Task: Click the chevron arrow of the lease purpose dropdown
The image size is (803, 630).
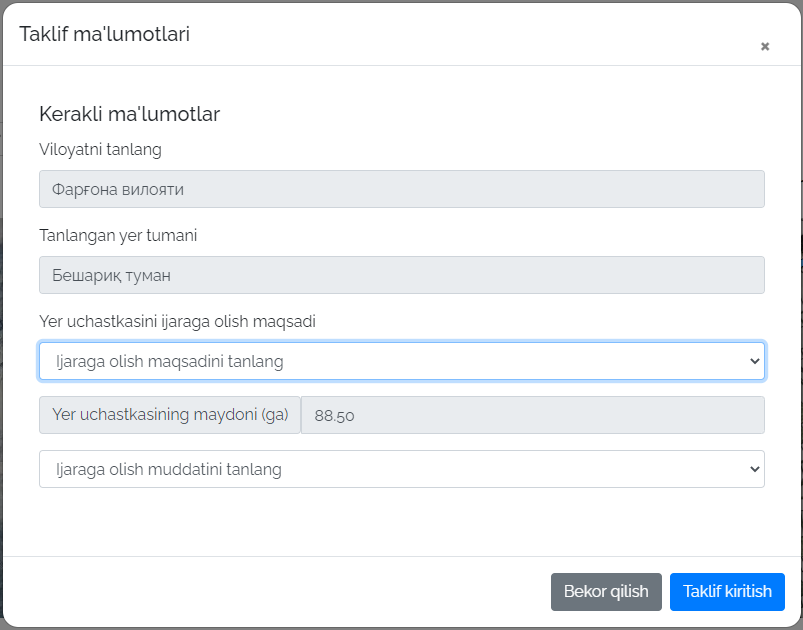Action: point(754,361)
